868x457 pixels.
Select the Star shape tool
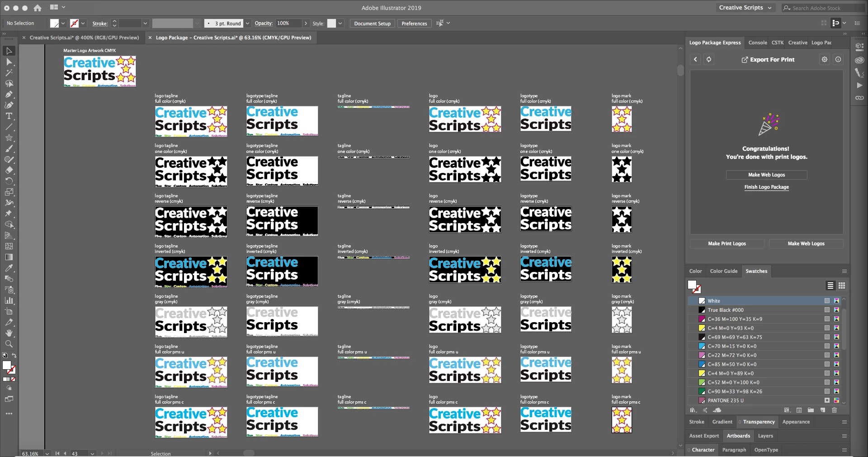tap(9, 138)
